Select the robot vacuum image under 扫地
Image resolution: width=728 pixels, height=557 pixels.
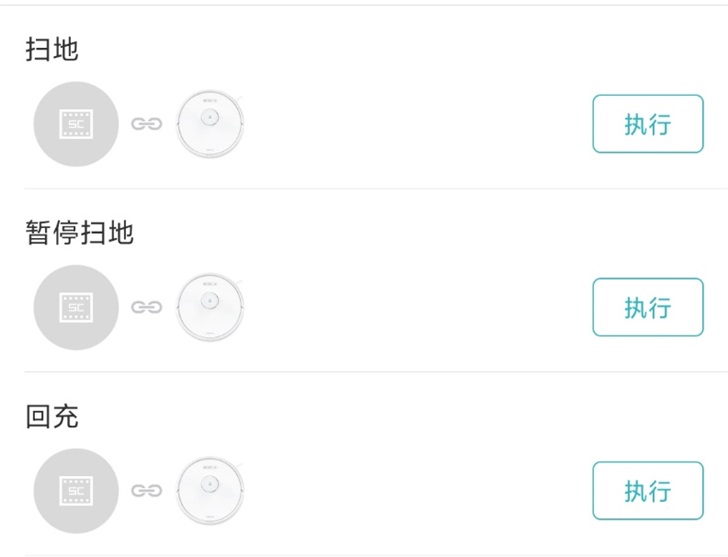(x=210, y=124)
